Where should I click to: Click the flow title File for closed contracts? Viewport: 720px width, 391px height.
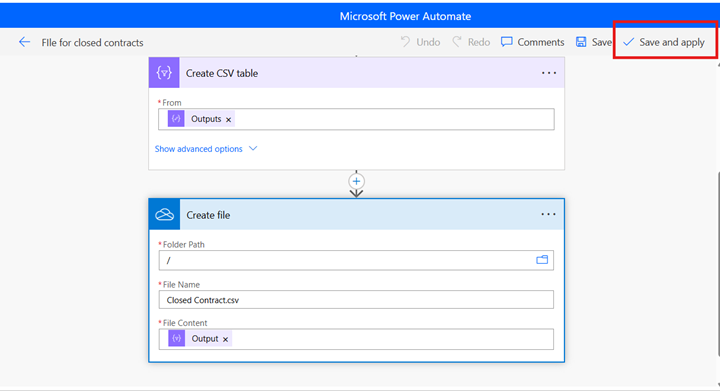92,43
